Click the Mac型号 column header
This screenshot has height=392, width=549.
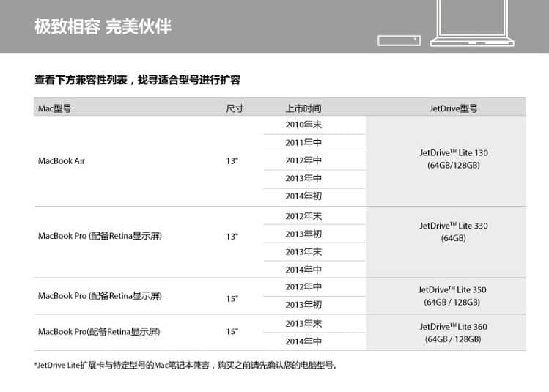(55, 108)
